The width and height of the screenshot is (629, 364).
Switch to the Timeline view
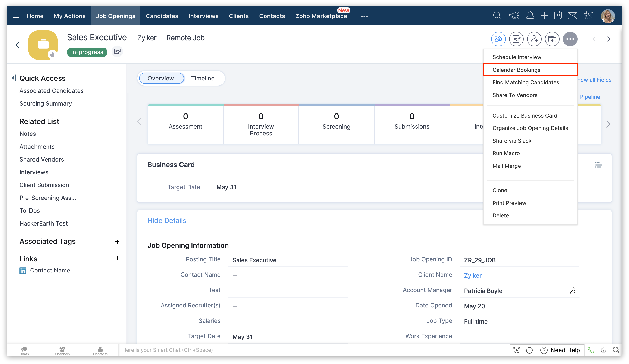pyautogui.click(x=203, y=79)
